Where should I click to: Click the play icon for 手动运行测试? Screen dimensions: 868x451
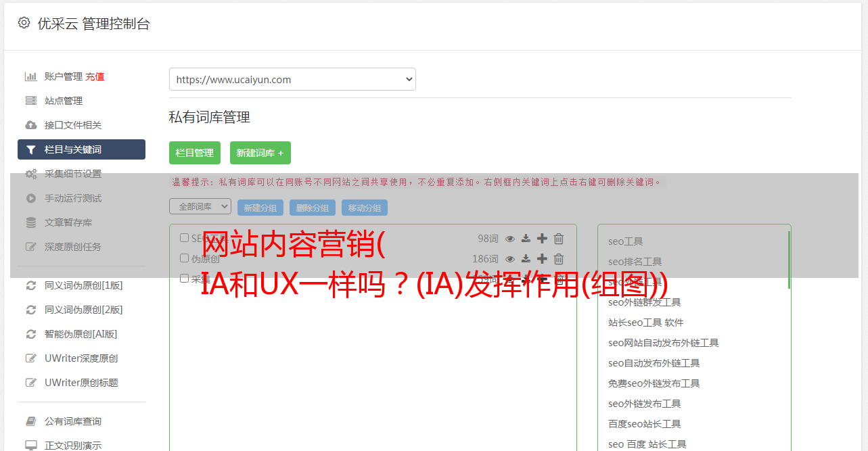[31, 198]
